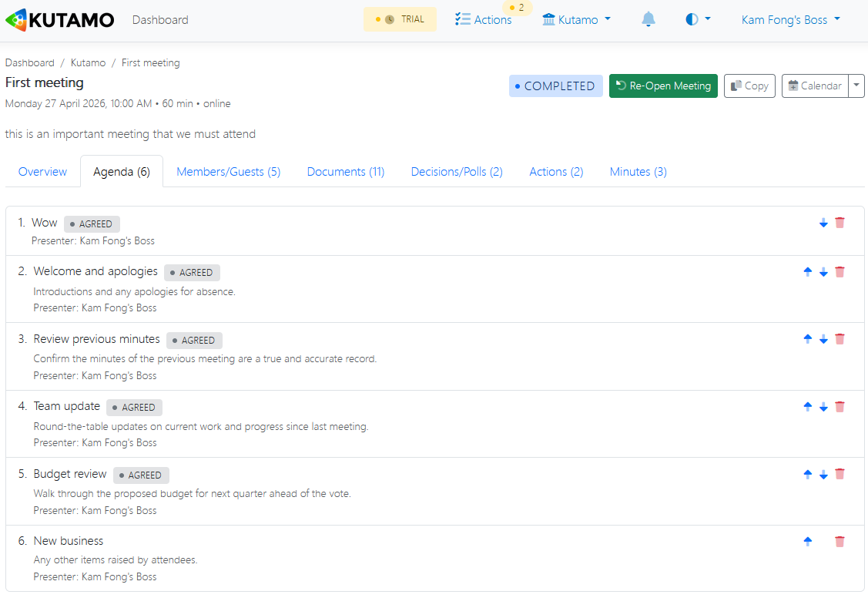Click the Copy meeting button

(x=749, y=86)
